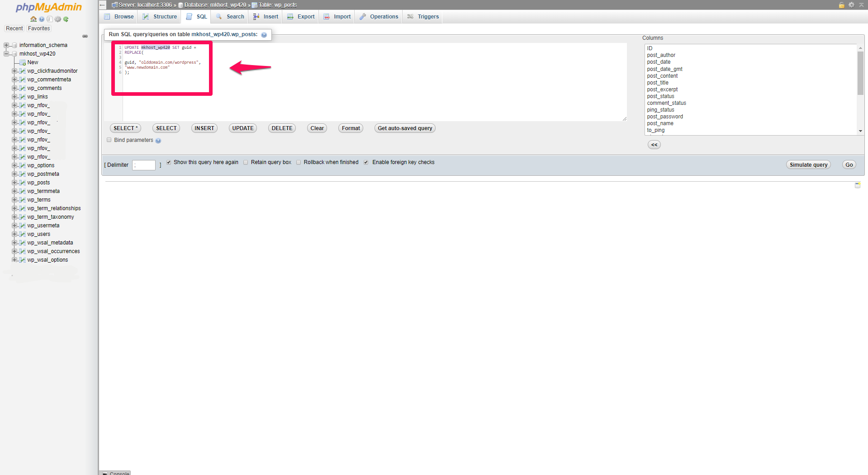
Task: Expand the wp_options table node
Action: pos(14,165)
